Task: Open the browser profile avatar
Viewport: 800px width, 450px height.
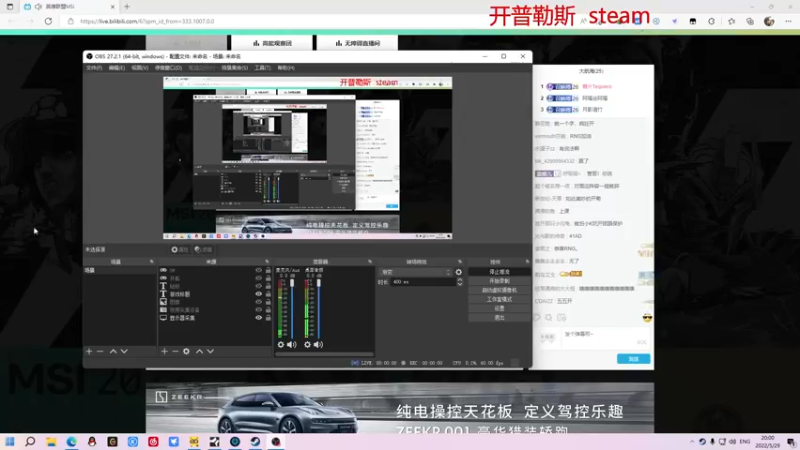Action: tap(769, 21)
